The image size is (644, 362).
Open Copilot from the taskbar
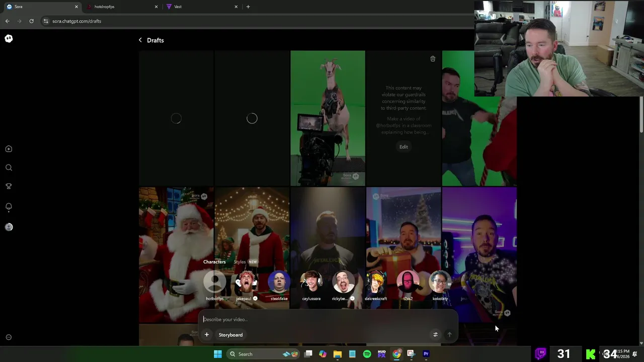323,354
